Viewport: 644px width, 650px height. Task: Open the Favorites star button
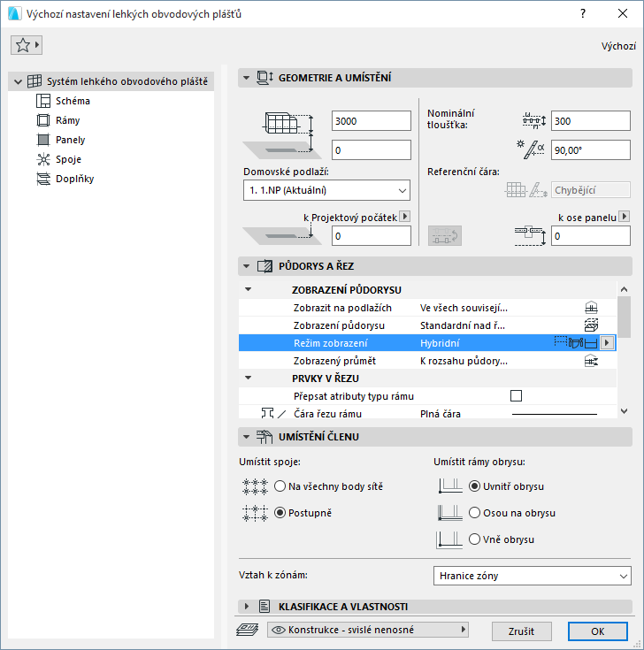click(x=27, y=45)
